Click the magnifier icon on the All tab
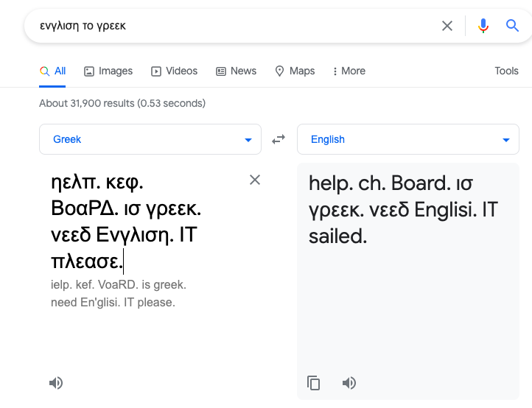Screen dimensions: 532x408 tap(44, 71)
